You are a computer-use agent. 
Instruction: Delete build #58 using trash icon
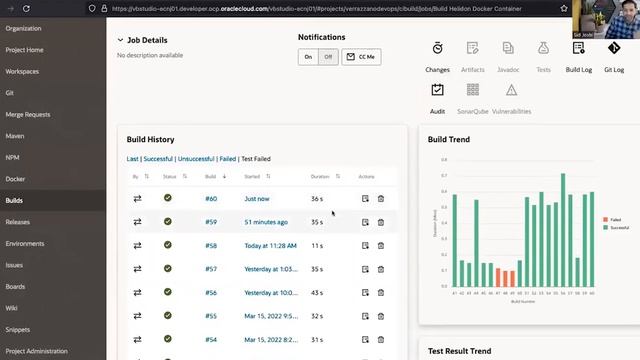click(381, 246)
